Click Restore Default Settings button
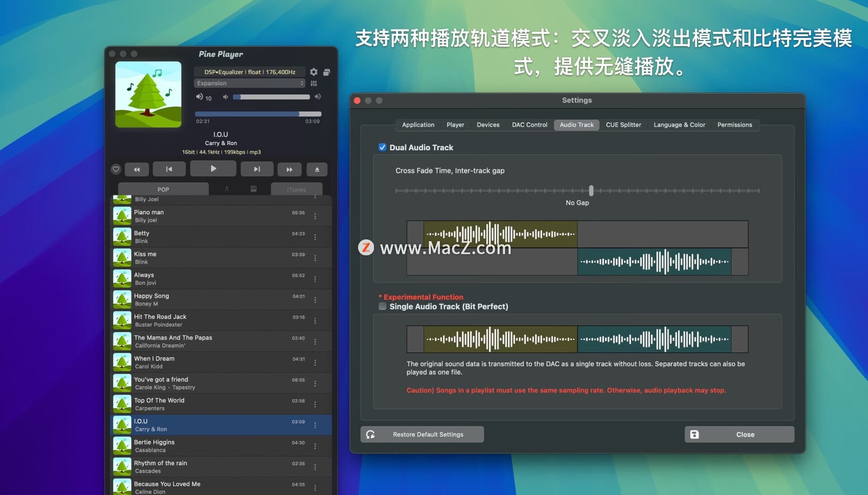This screenshot has height=495, width=868. pyautogui.click(x=422, y=434)
